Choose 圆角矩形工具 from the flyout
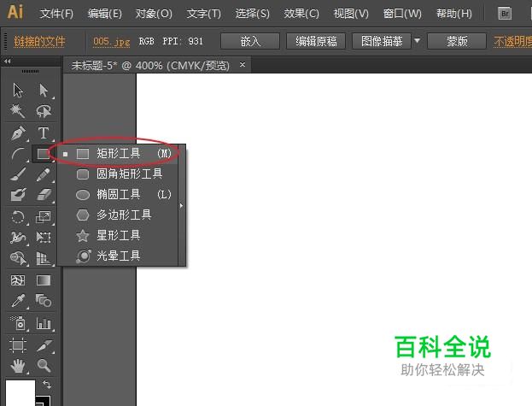The height and width of the screenshot is (406, 532). pyautogui.click(x=117, y=174)
